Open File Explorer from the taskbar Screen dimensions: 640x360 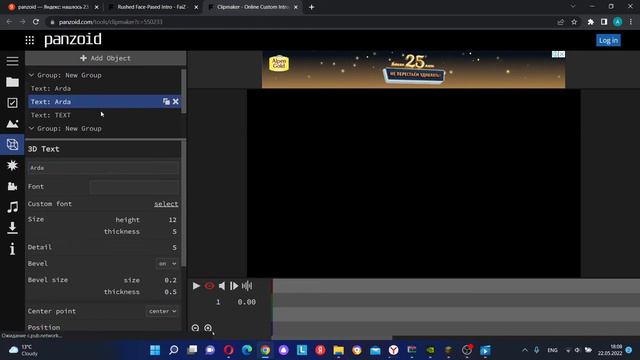pos(338,350)
